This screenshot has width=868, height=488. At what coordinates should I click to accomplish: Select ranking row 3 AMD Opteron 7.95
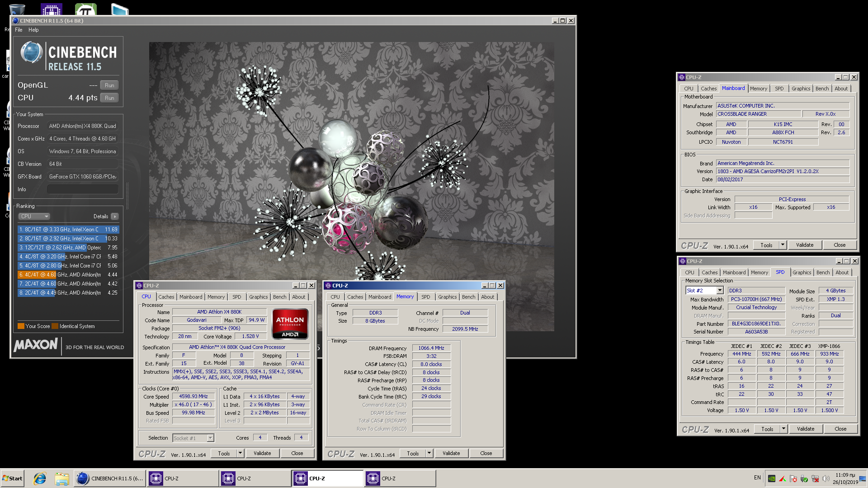68,248
